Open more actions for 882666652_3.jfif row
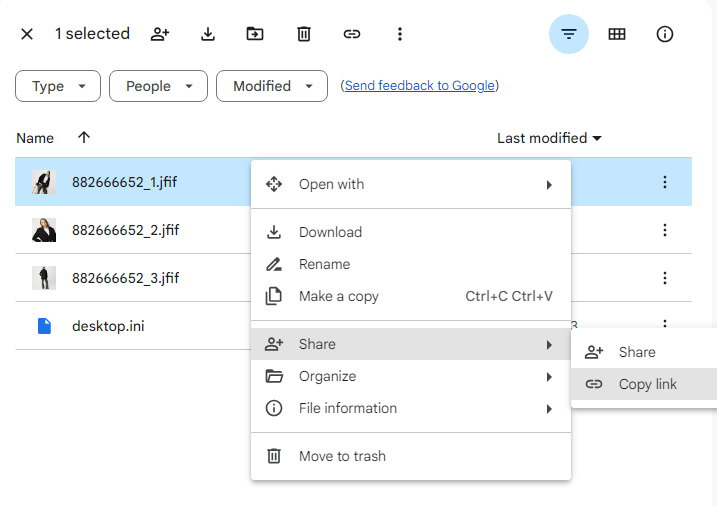Image resolution: width=717 pixels, height=507 pixels. click(664, 278)
